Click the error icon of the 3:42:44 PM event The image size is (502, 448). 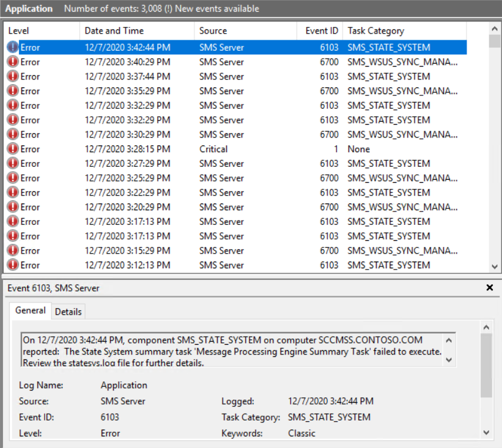click(x=13, y=47)
